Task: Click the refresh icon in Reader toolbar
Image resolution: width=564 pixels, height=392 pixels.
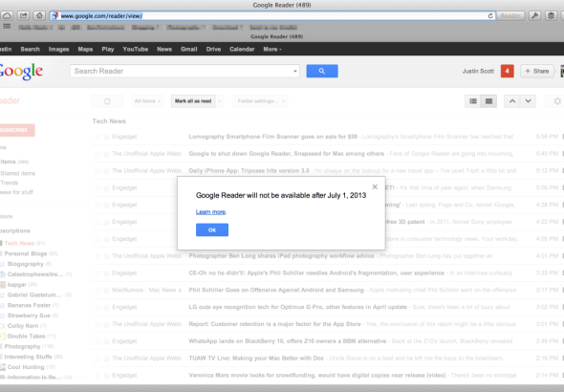Action: pyautogui.click(x=107, y=101)
